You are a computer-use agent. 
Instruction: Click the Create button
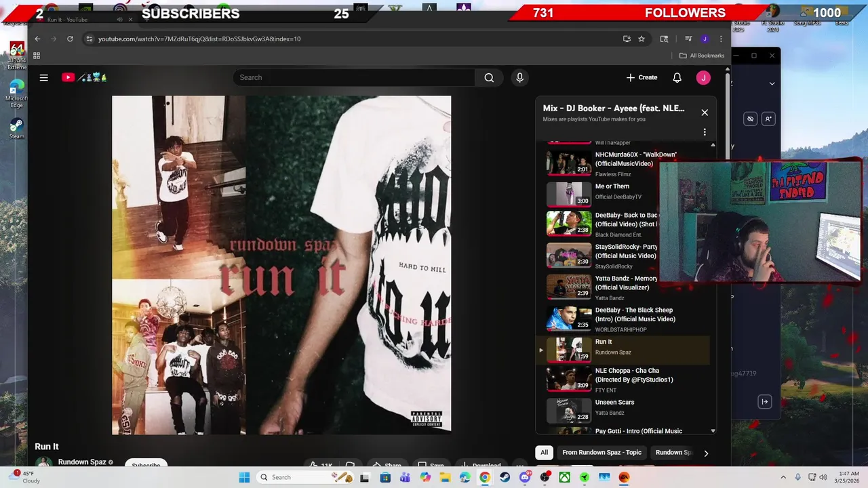pyautogui.click(x=642, y=77)
